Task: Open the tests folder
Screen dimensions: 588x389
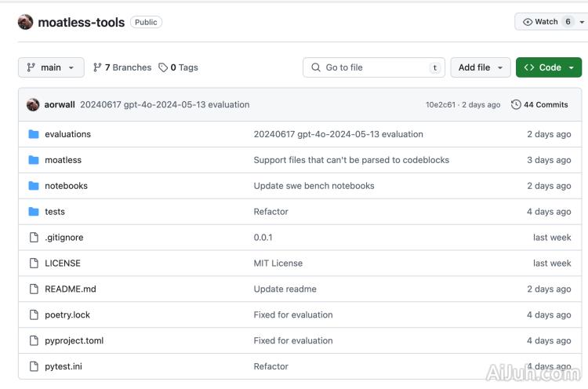Action: point(55,212)
